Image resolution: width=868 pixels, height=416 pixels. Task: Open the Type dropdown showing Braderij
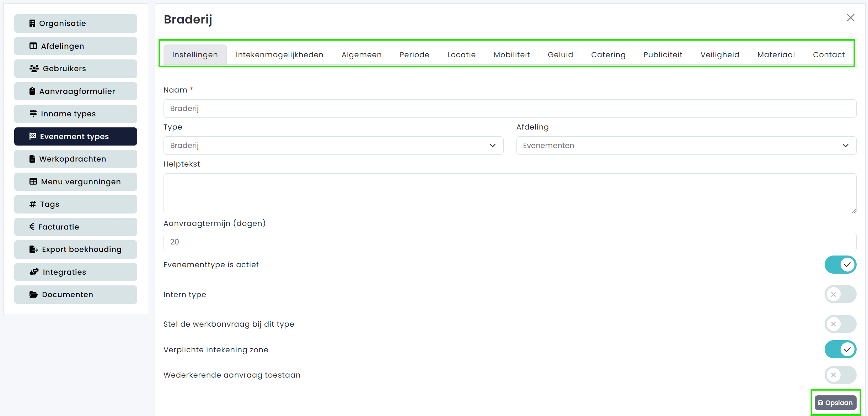click(x=333, y=146)
